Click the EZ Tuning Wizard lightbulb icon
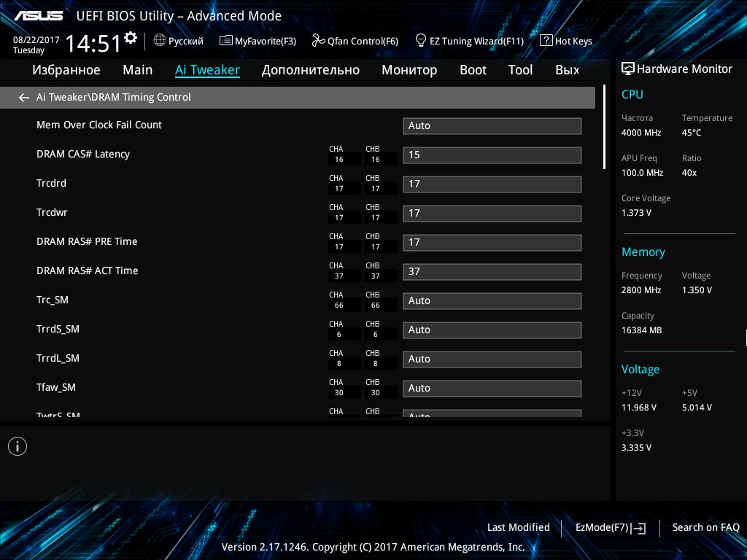The image size is (747, 560). [421, 41]
